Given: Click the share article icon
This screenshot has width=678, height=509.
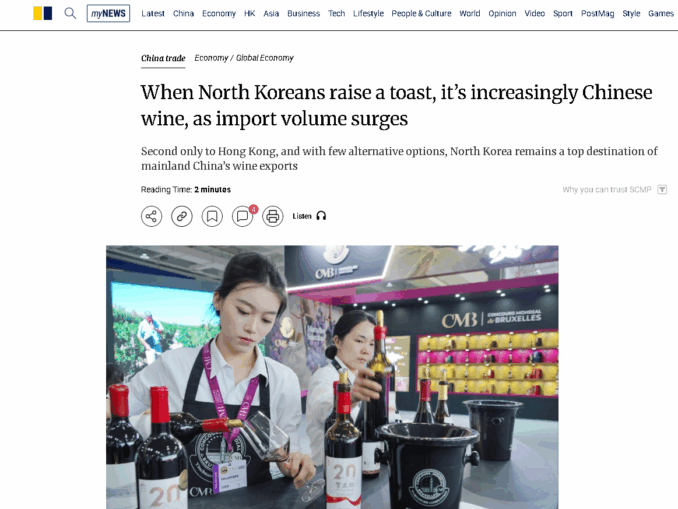Looking at the screenshot, I should (x=151, y=216).
